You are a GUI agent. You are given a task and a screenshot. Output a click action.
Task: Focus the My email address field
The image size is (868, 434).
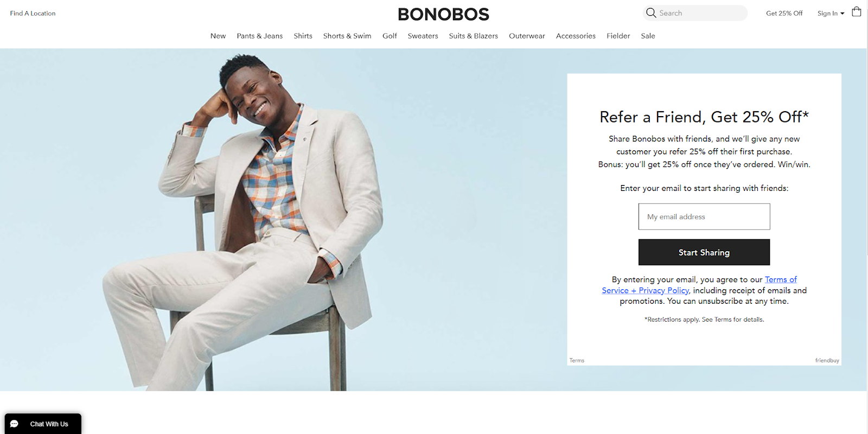[704, 216]
